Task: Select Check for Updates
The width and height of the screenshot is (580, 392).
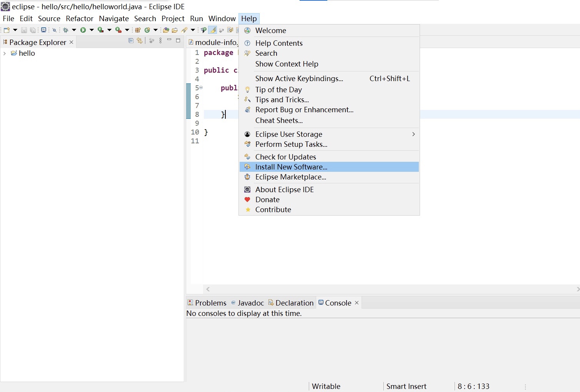Action: coord(329,157)
